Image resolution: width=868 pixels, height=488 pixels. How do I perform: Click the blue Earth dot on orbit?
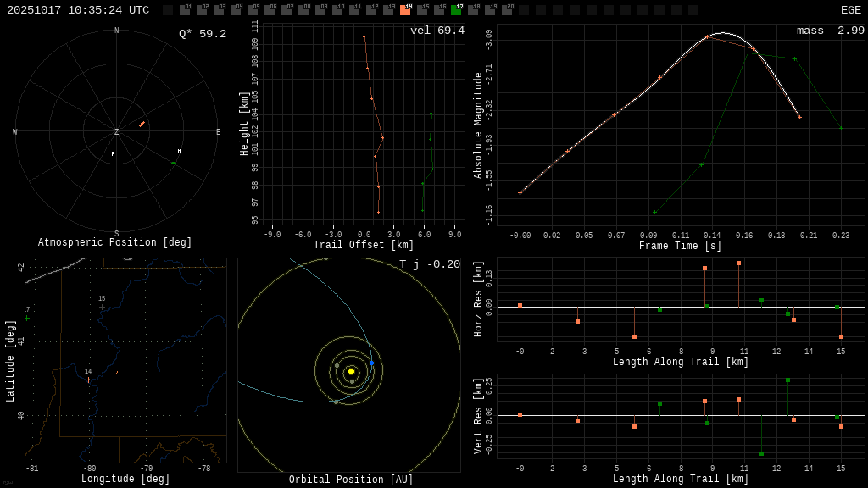click(x=371, y=363)
